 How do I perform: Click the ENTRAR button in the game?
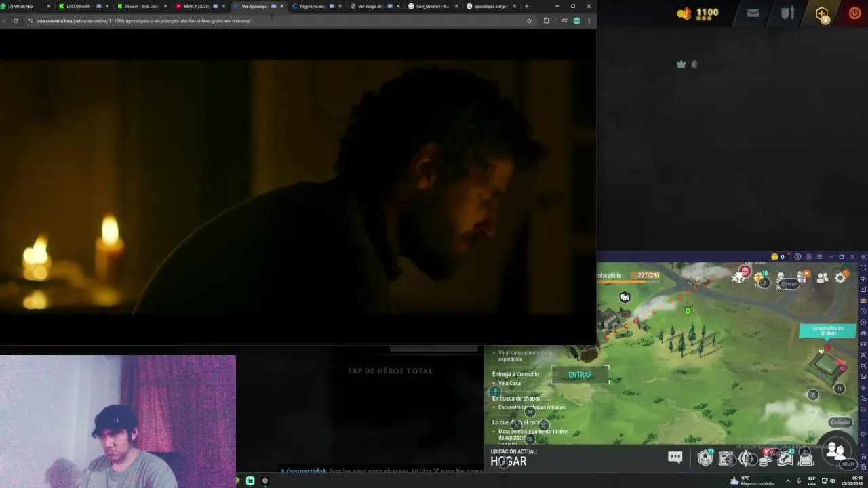pyautogui.click(x=580, y=375)
